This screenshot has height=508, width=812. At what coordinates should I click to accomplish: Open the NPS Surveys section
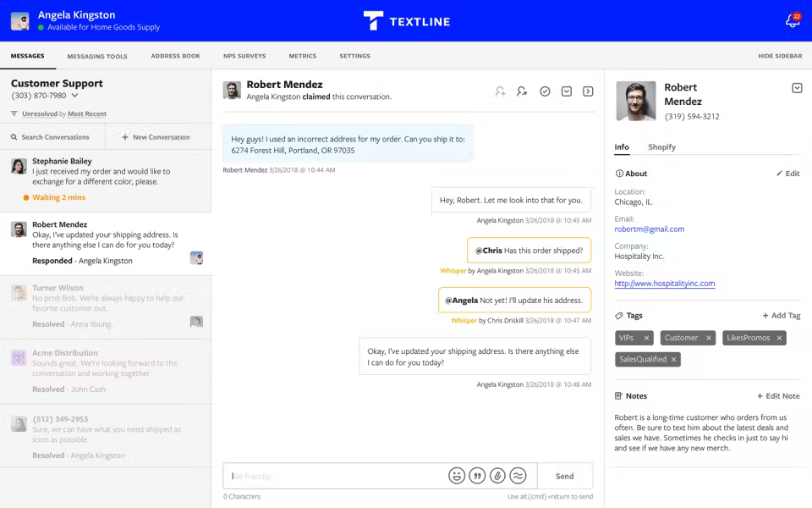point(244,56)
